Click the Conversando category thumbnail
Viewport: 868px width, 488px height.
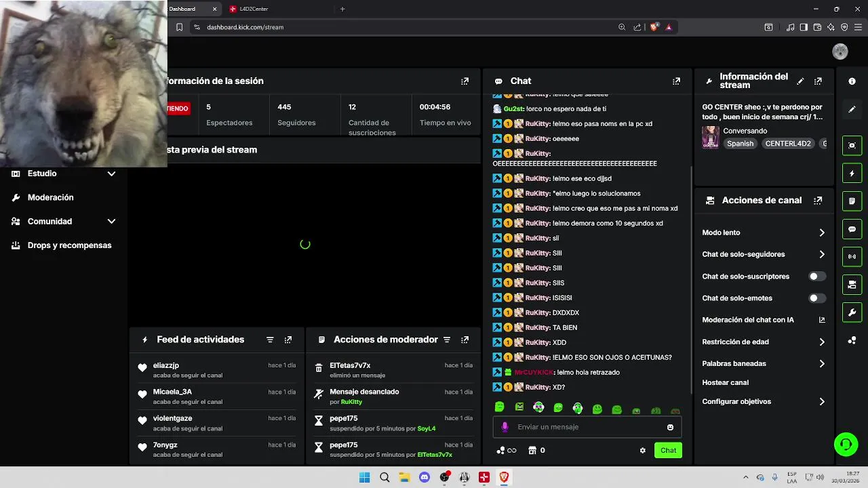tap(710, 137)
